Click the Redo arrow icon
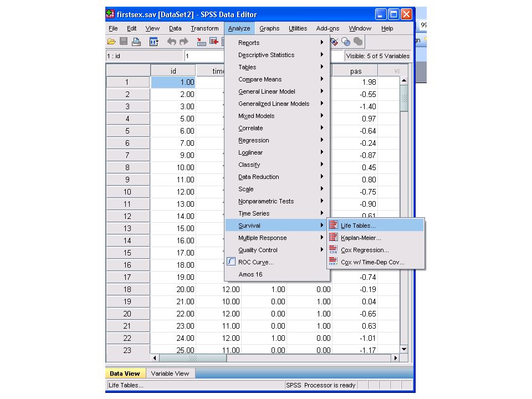 click(x=184, y=42)
